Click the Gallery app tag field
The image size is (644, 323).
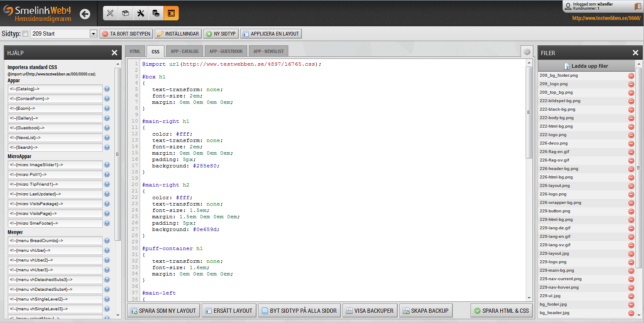coord(55,118)
